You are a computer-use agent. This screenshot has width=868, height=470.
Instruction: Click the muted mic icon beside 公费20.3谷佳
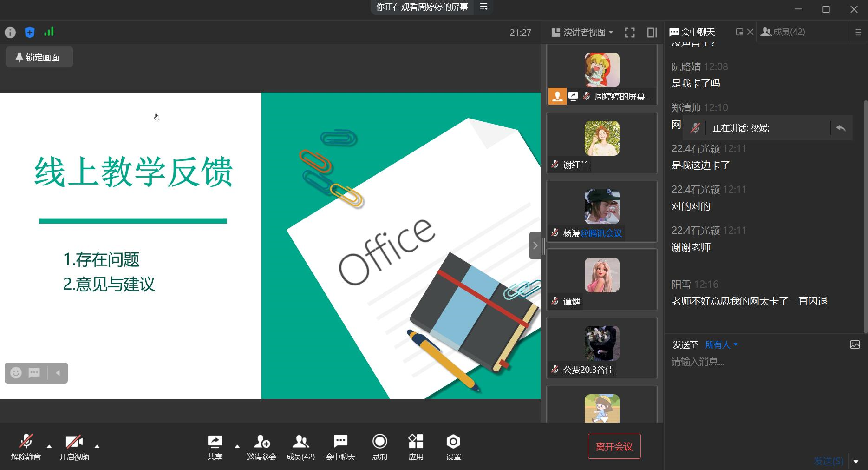point(555,370)
